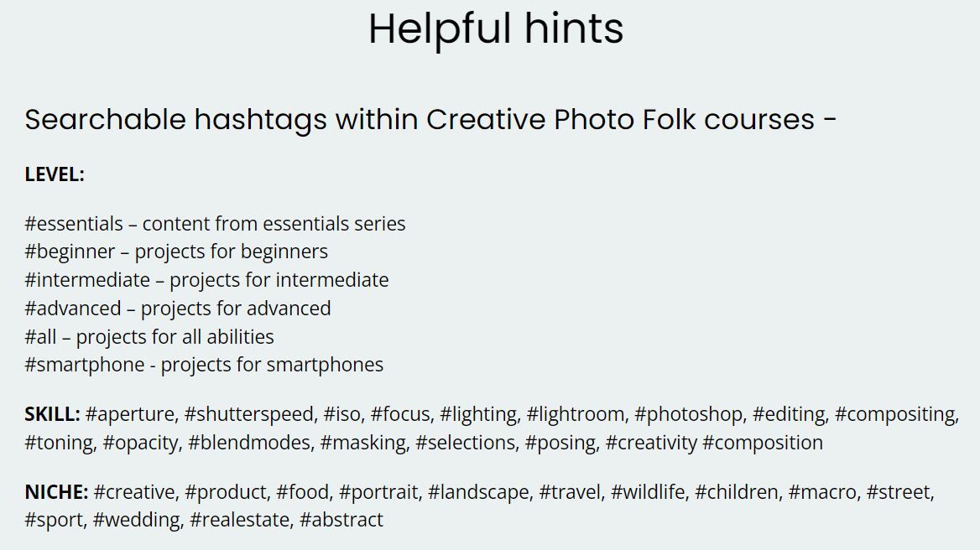Click the #aperture hashtag

click(131, 414)
